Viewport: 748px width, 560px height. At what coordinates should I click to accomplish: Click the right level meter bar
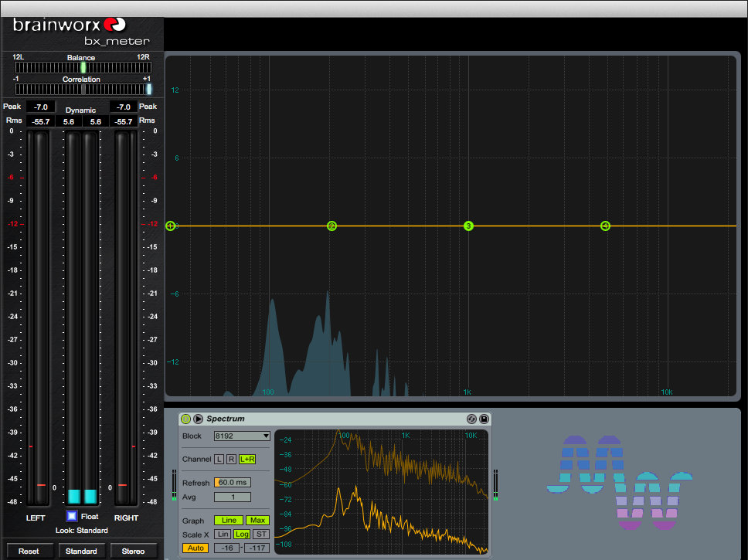coord(126,317)
